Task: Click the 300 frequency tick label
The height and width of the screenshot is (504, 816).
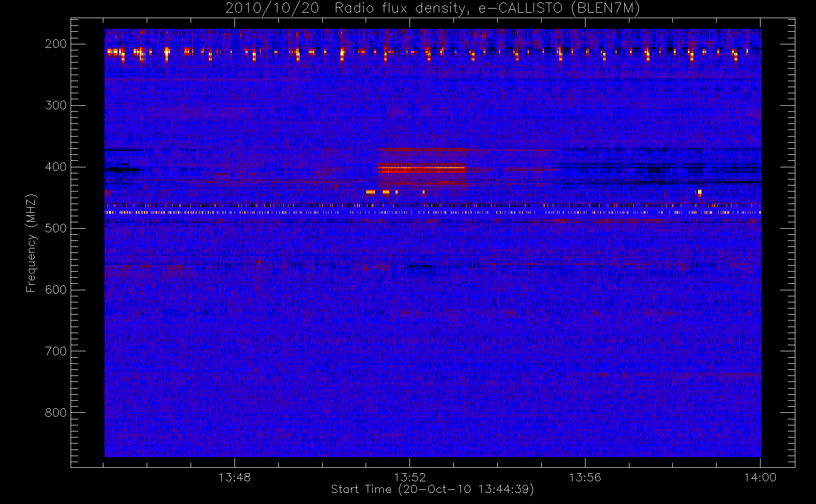Action: click(56, 105)
